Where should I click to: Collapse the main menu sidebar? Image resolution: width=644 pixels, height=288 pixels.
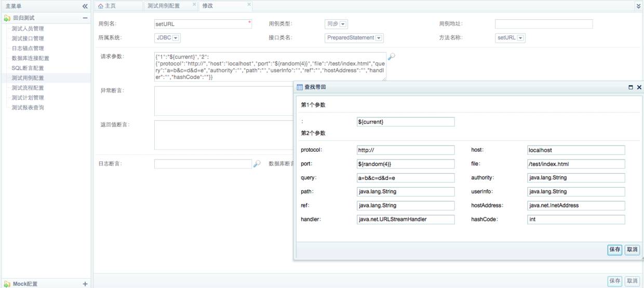[x=85, y=6]
